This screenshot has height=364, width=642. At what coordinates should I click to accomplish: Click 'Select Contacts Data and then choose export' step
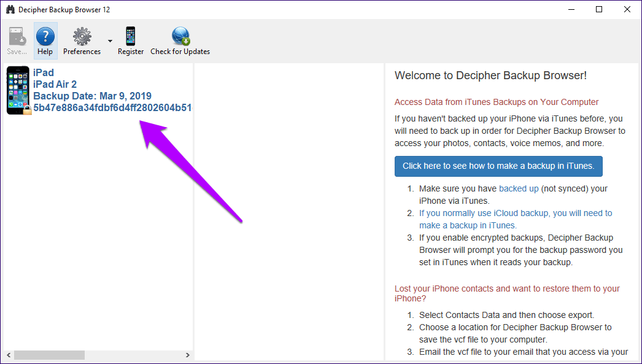pyautogui.click(x=506, y=316)
